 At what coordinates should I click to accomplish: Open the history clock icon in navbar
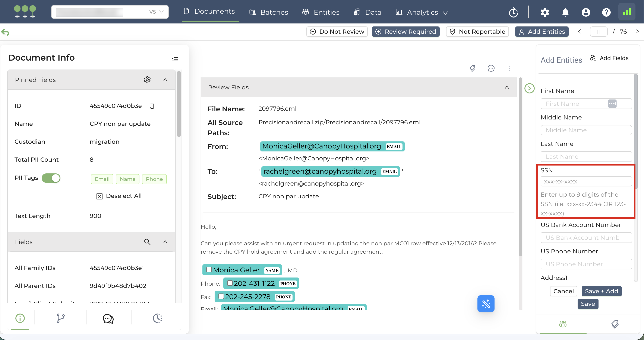pos(513,12)
